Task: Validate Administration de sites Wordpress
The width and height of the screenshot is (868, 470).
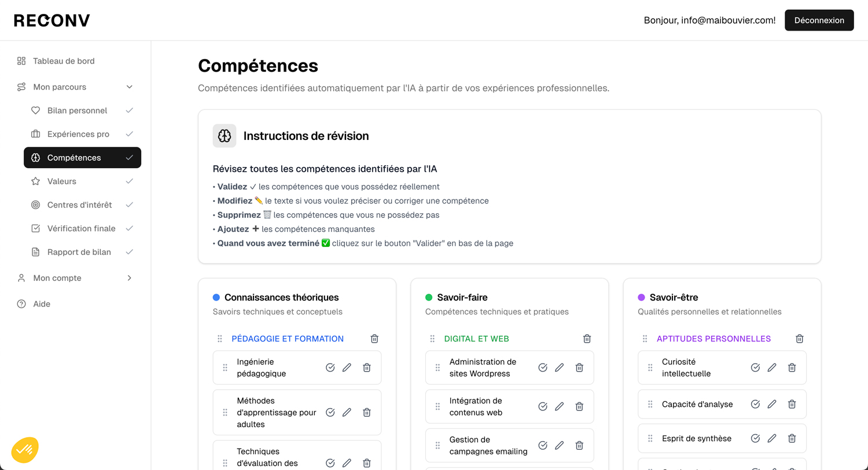Action: (x=542, y=368)
